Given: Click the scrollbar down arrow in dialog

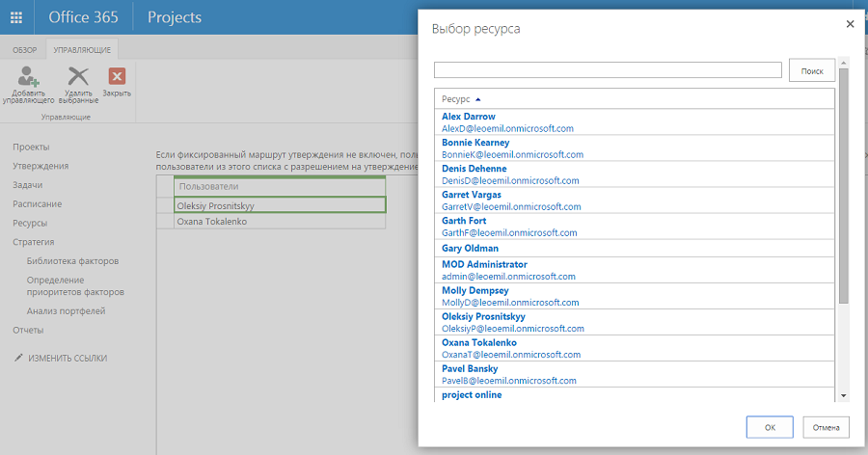Looking at the screenshot, I should [x=843, y=395].
